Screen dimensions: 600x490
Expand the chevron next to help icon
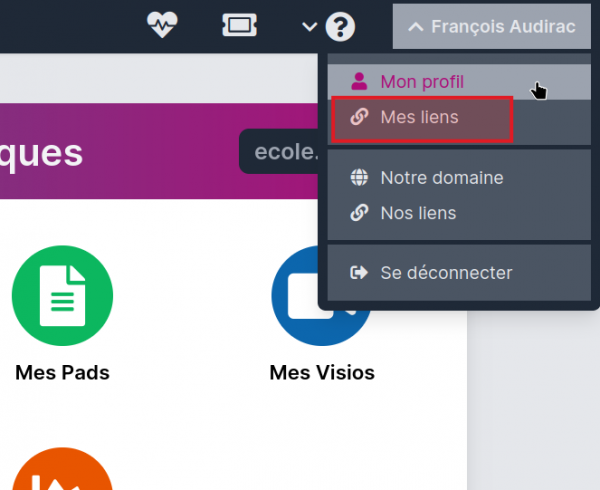coord(309,27)
